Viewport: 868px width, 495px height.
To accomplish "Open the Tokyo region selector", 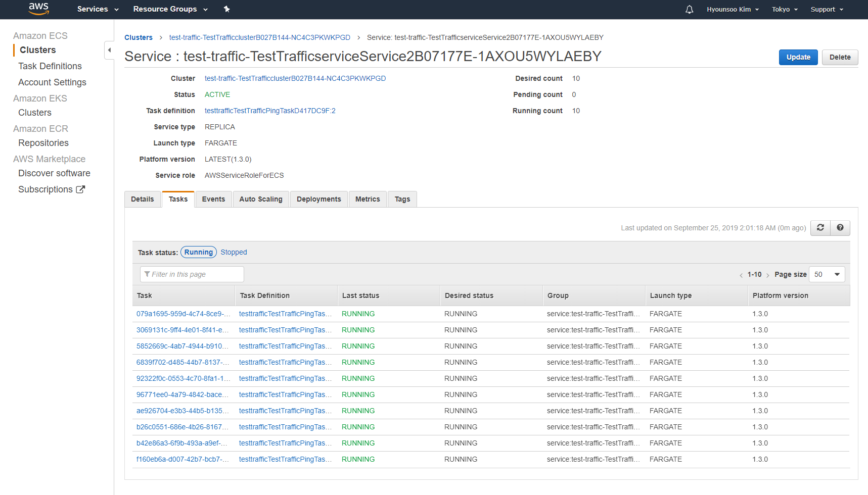I will coord(785,10).
